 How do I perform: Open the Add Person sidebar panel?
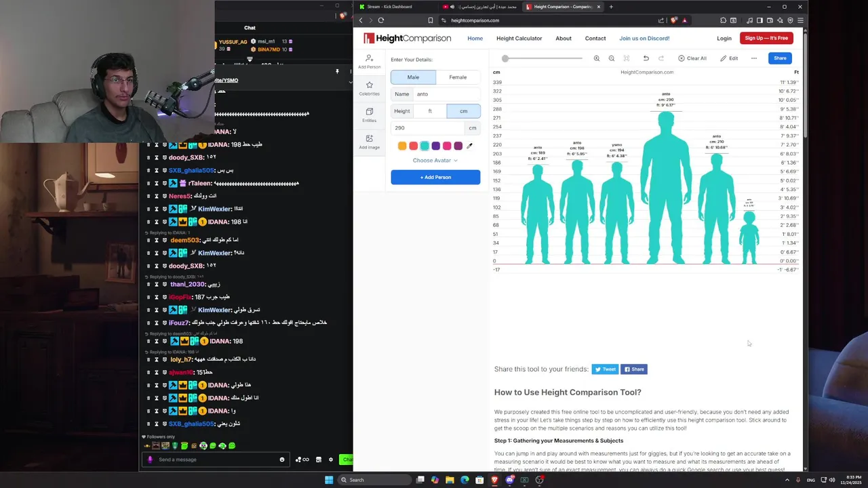pos(369,62)
